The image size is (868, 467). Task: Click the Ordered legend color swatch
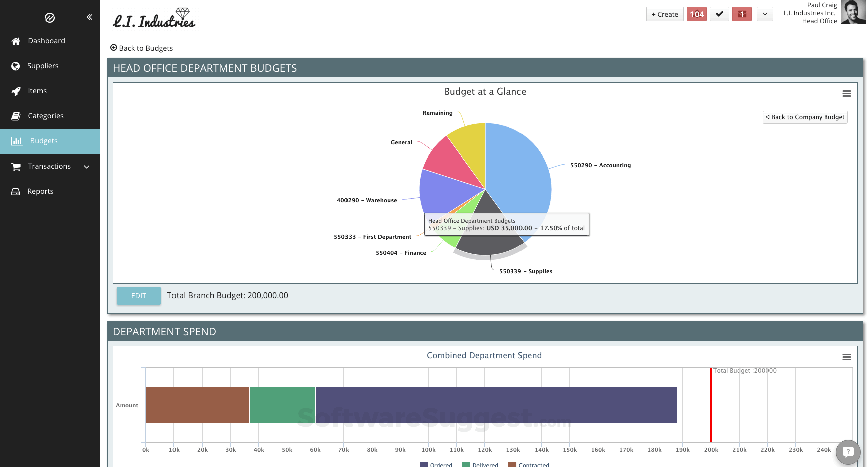point(424,464)
